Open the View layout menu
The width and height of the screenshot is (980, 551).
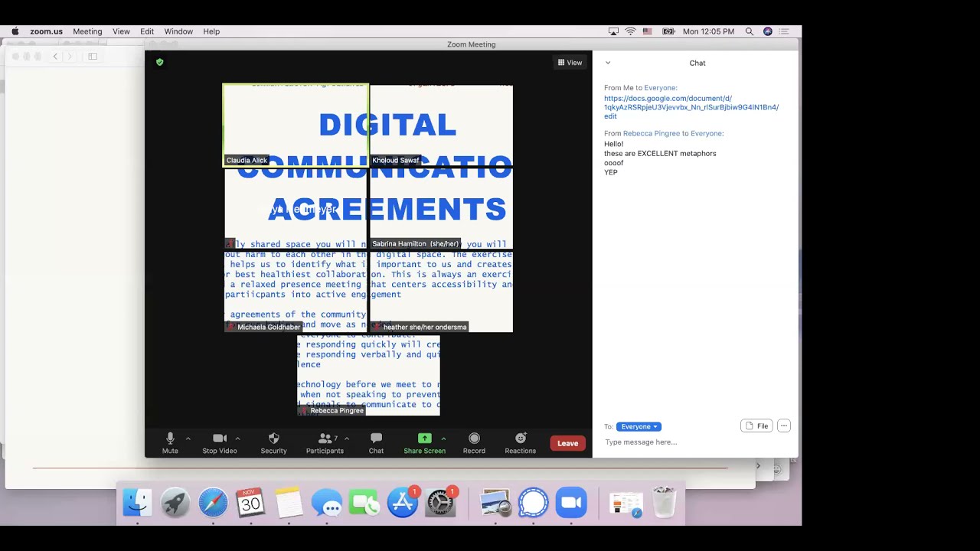[x=570, y=63]
